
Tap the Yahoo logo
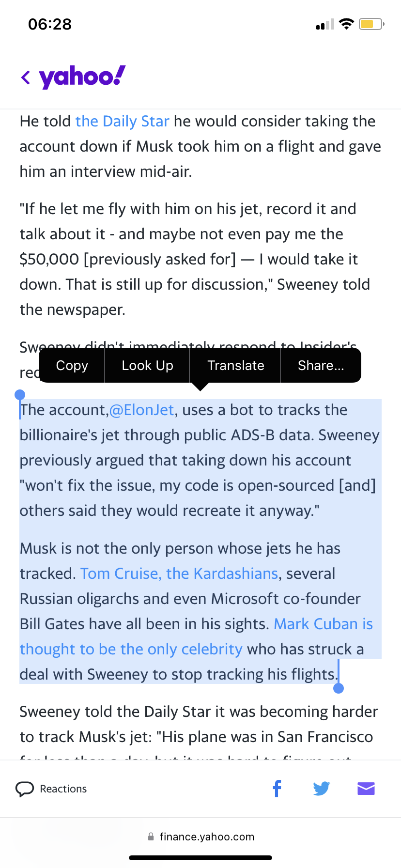click(82, 77)
